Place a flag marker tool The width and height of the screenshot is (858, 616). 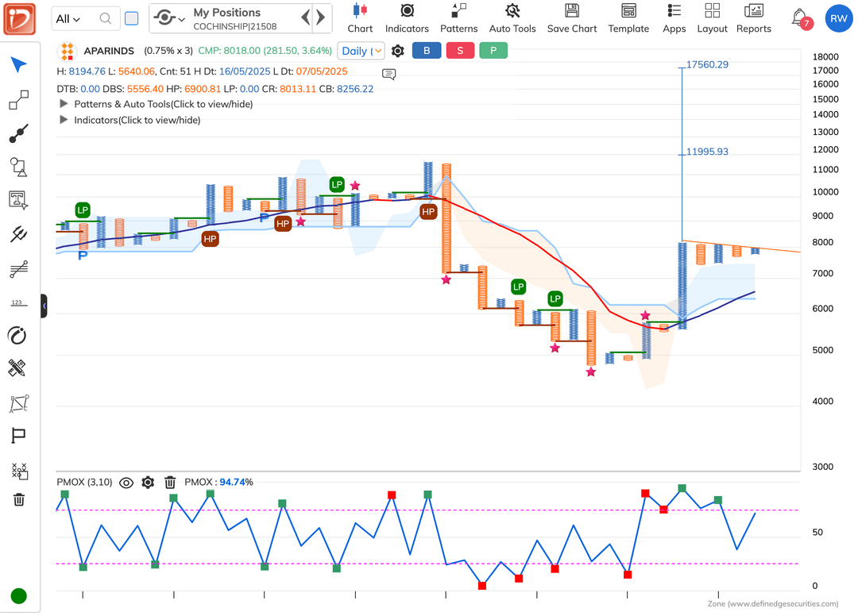(x=18, y=436)
